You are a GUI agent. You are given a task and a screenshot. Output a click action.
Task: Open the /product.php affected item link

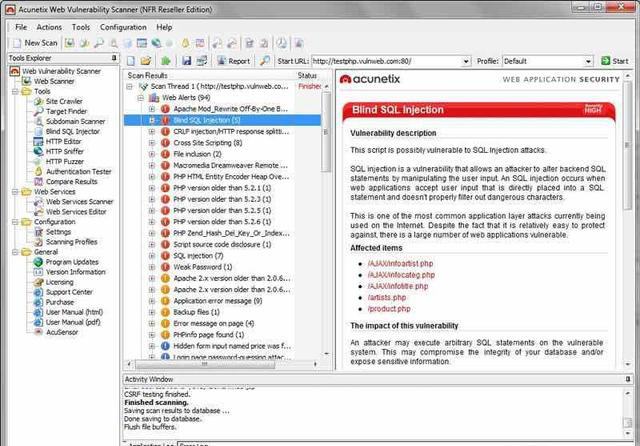[x=389, y=309]
